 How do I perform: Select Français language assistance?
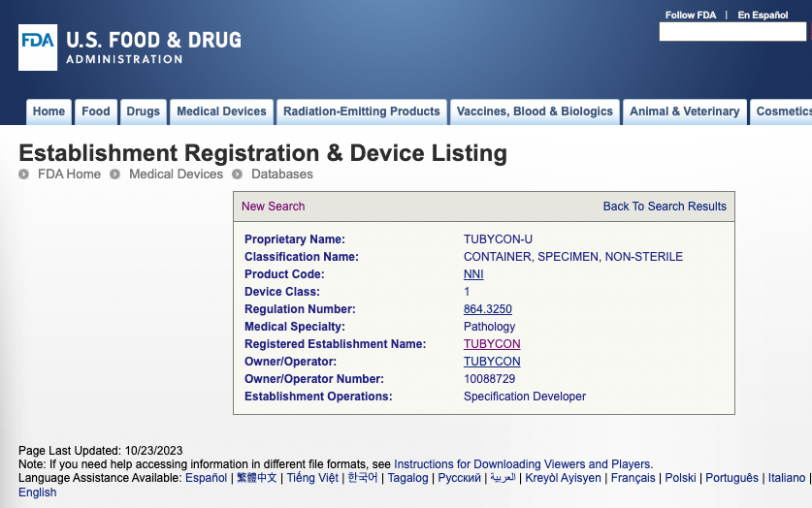click(x=633, y=478)
